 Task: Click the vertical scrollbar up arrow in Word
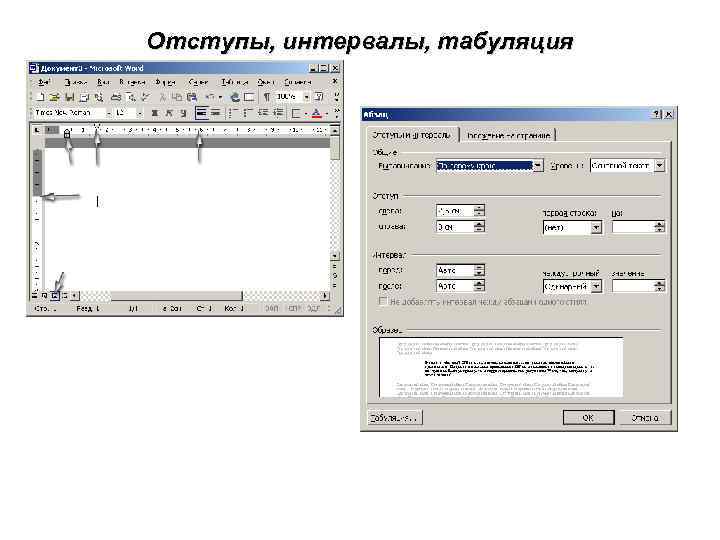[335, 130]
